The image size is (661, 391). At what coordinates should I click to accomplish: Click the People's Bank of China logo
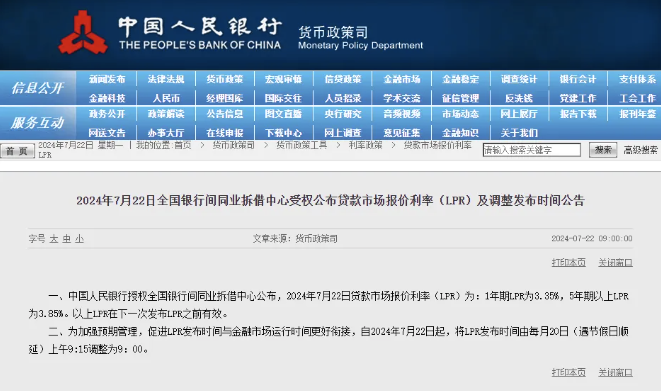pyautogui.click(x=83, y=33)
